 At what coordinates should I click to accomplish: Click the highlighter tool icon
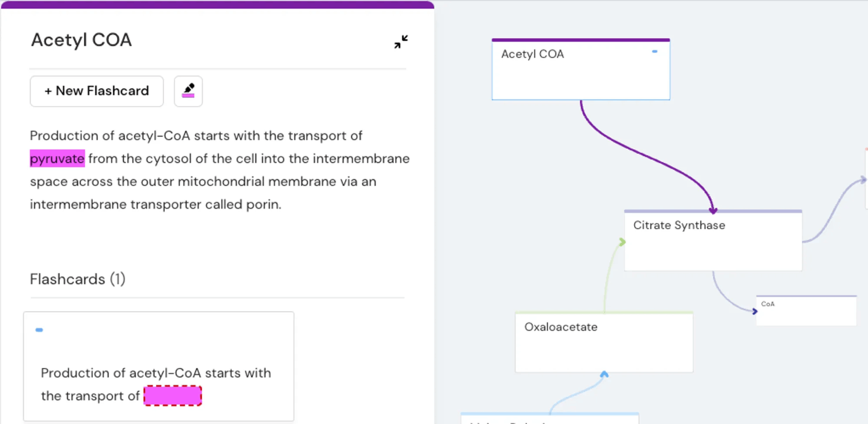[x=188, y=91]
